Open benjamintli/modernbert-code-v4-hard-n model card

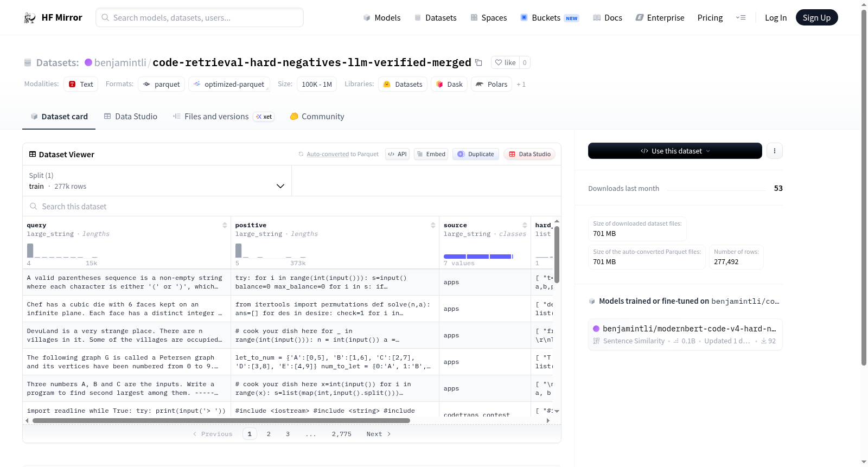point(685,334)
